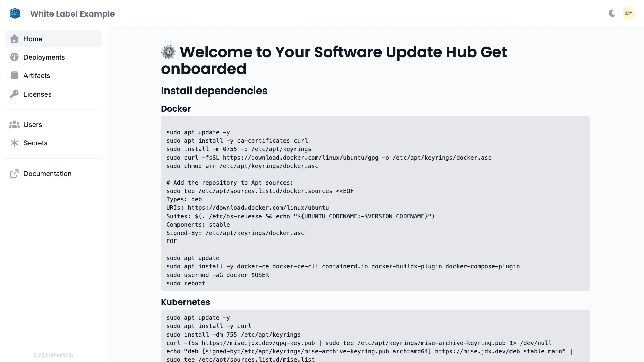Click the apt install docker-ce line
Viewport: 644px width, 362px height.
point(343,266)
